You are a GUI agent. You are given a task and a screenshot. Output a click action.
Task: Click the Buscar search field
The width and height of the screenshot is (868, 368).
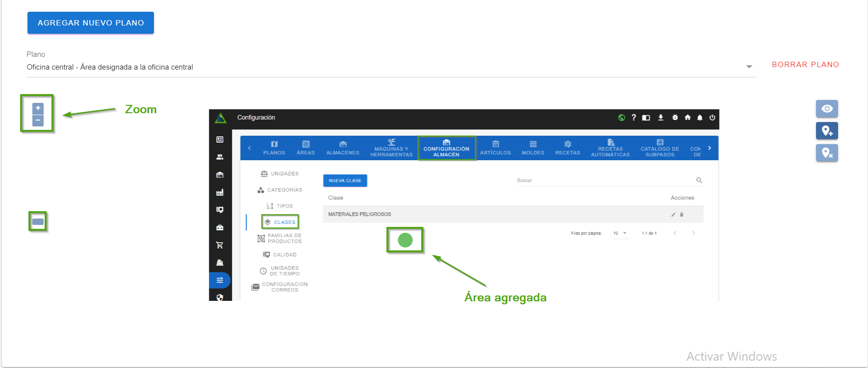605,180
